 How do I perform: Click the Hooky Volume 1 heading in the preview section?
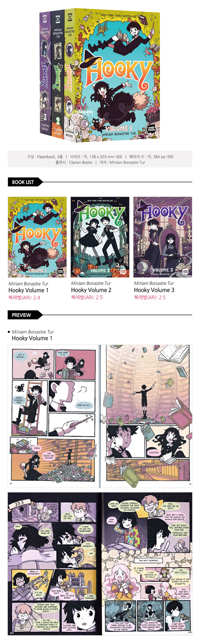(32, 338)
